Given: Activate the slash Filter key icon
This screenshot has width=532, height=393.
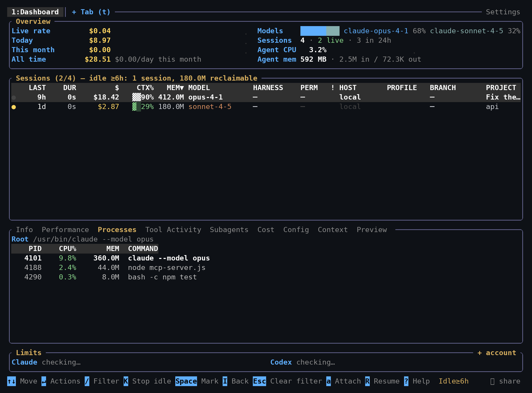Looking at the screenshot, I should (x=87, y=381).
